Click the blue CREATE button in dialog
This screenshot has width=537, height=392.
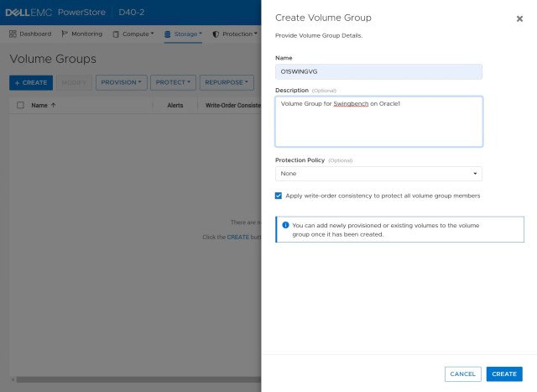pyautogui.click(x=504, y=374)
